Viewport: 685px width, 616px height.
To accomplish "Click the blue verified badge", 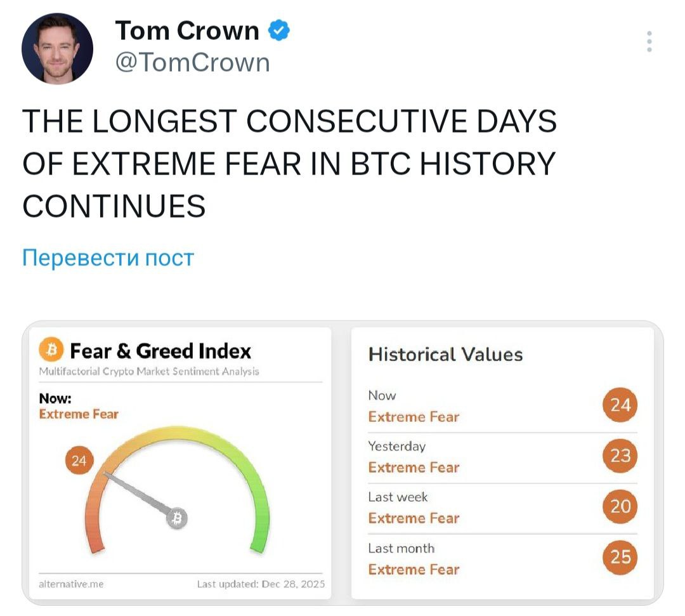I will tap(280, 30).
